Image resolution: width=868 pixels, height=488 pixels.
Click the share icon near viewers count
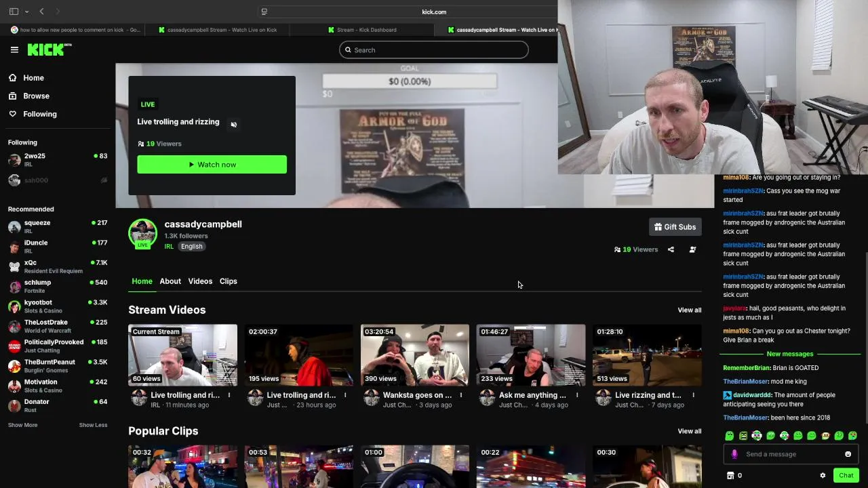(671, 249)
